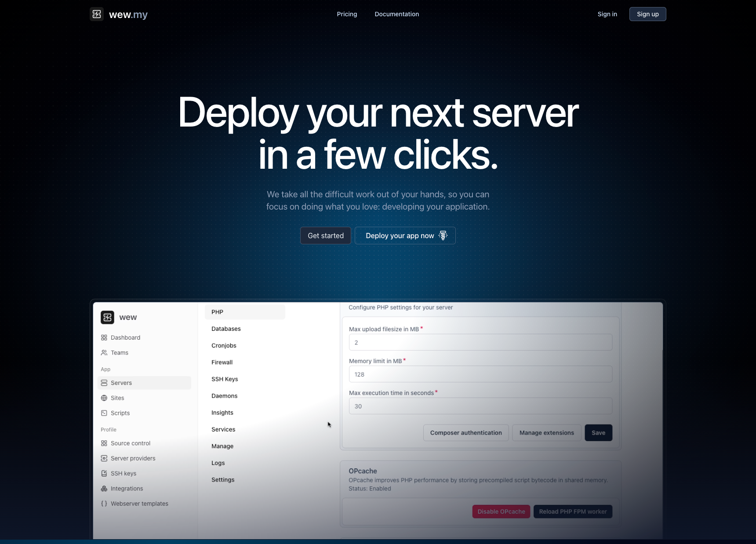Click the wew name in dashboard preview
The image size is (756, 544).
(x=128, y=317)
